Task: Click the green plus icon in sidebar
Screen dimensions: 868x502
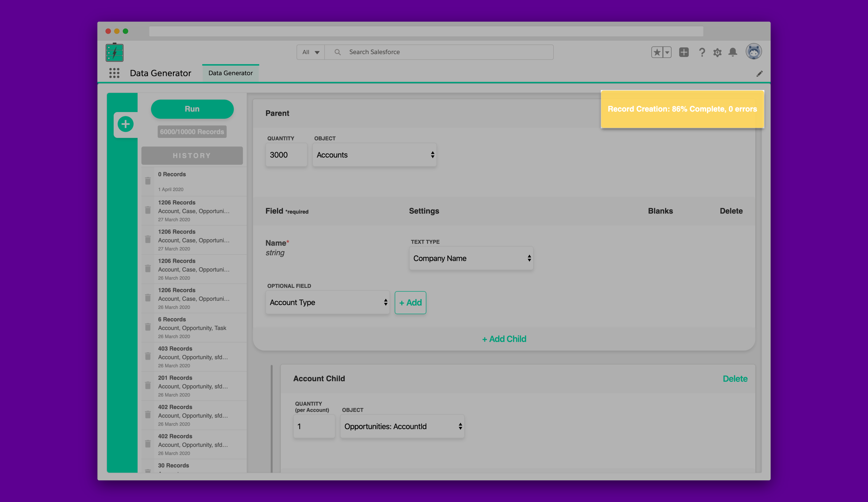Action: click(125, 124)
